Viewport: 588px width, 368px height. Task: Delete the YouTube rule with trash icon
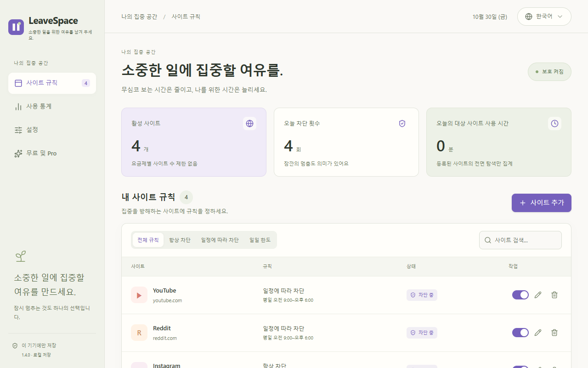554,295
